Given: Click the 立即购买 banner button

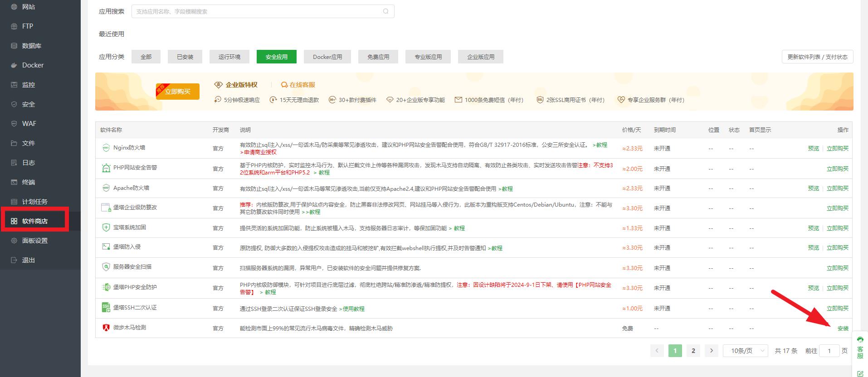Looking at the screenshot, I should (x=178, y=91).
